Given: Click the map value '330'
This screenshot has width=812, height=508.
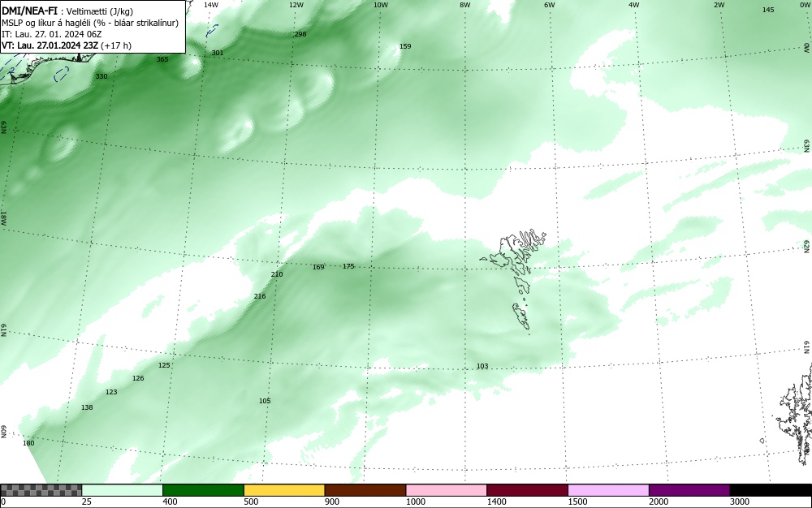Looking at the screenshot, I should 101,76.
